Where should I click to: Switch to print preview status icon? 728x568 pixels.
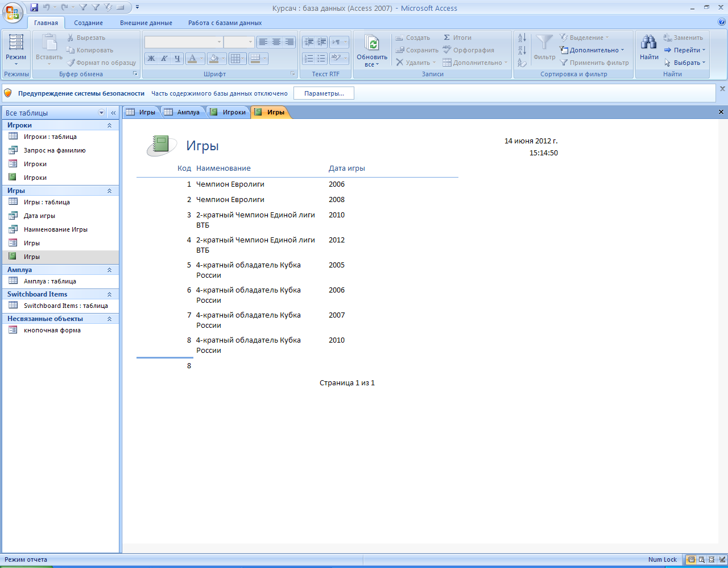(x=701, y=559)
